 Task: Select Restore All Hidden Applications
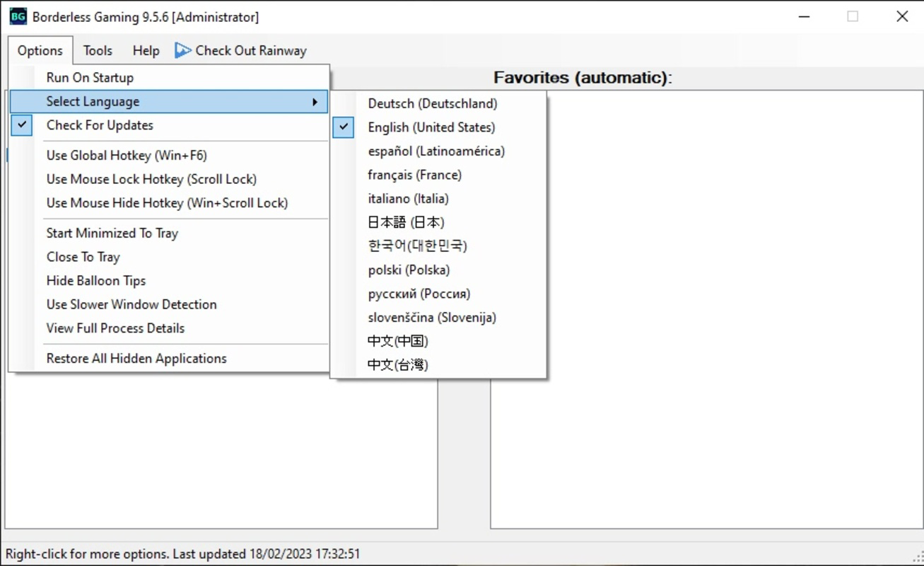(x=169, y=359)
